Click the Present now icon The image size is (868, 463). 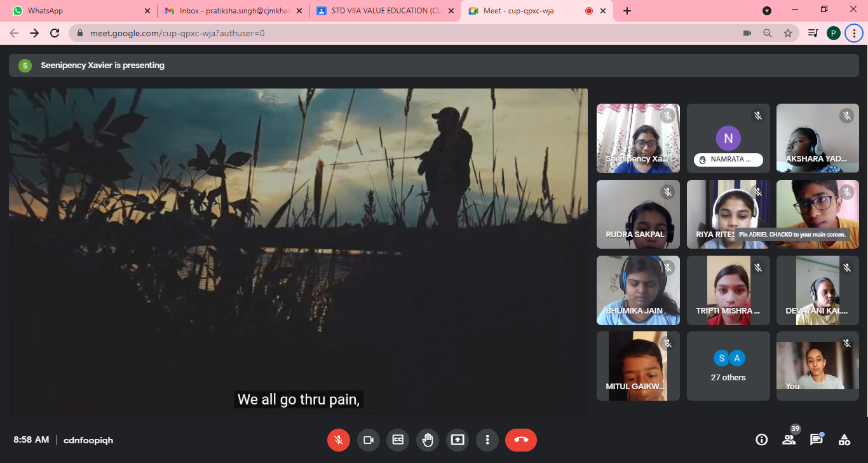458,439
